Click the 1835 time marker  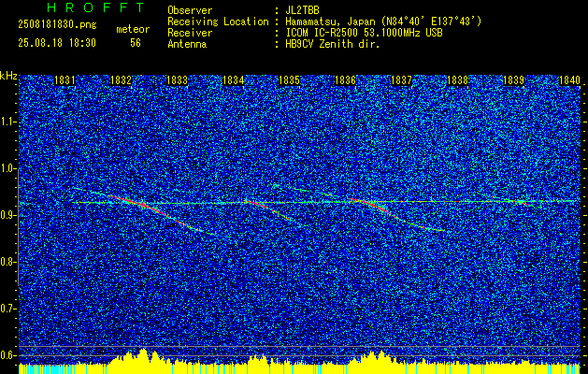click(290, 80)
